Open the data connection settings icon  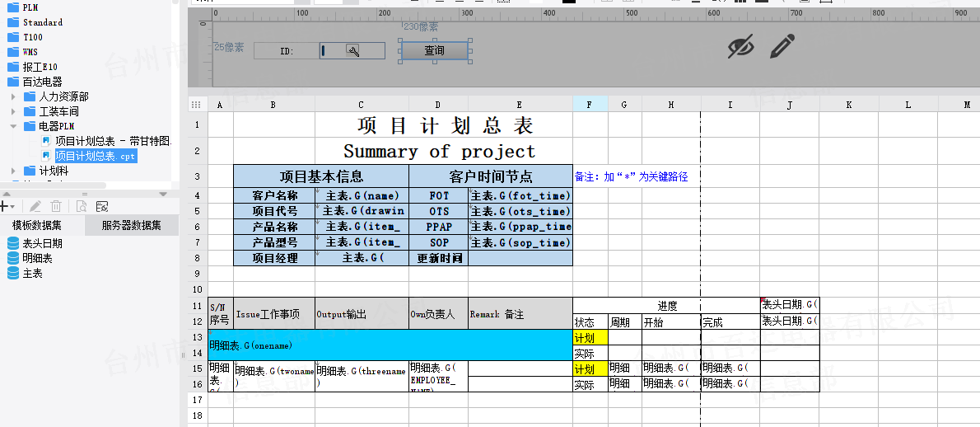tap(102, 206)
